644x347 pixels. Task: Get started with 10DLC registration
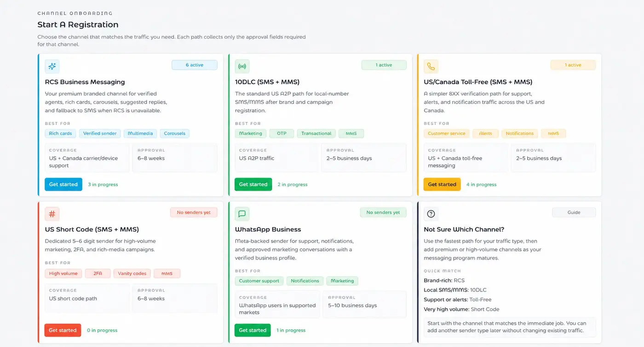(x=253, y=184)
